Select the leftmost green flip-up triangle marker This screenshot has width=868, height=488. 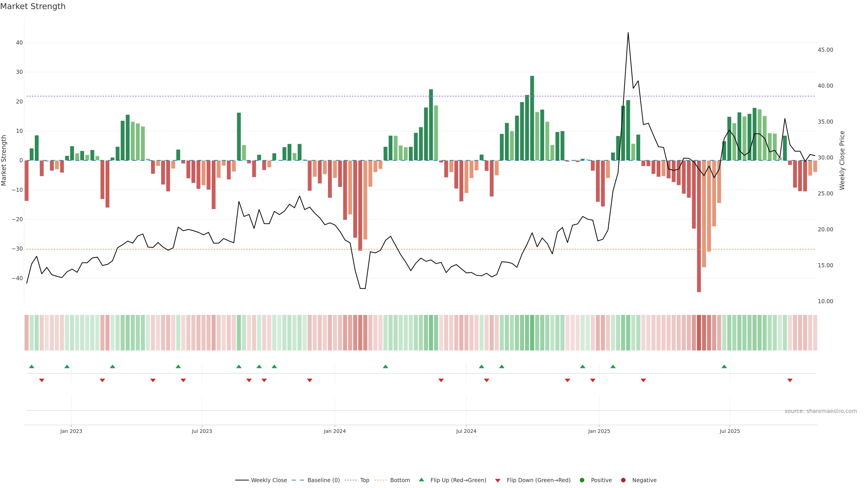pyautogui.click(x=32, y=366)
